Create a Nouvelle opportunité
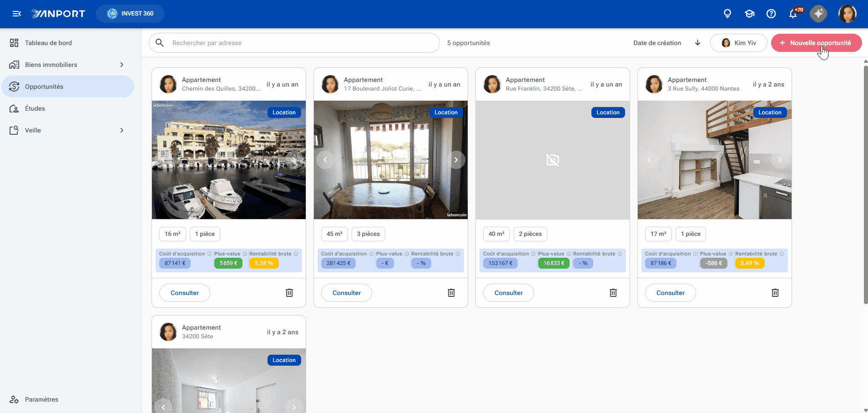 point(816,43)
